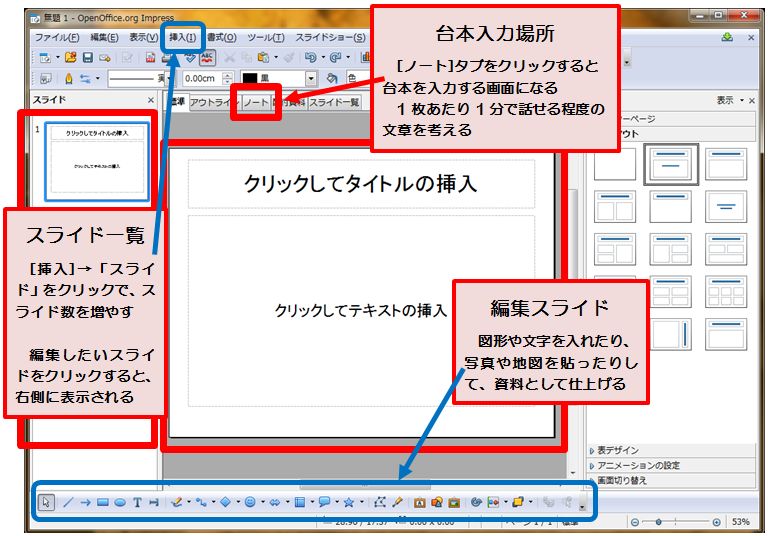Open the 表示 button in task pane
Viewport: 768px width, 536px height.
729,100
